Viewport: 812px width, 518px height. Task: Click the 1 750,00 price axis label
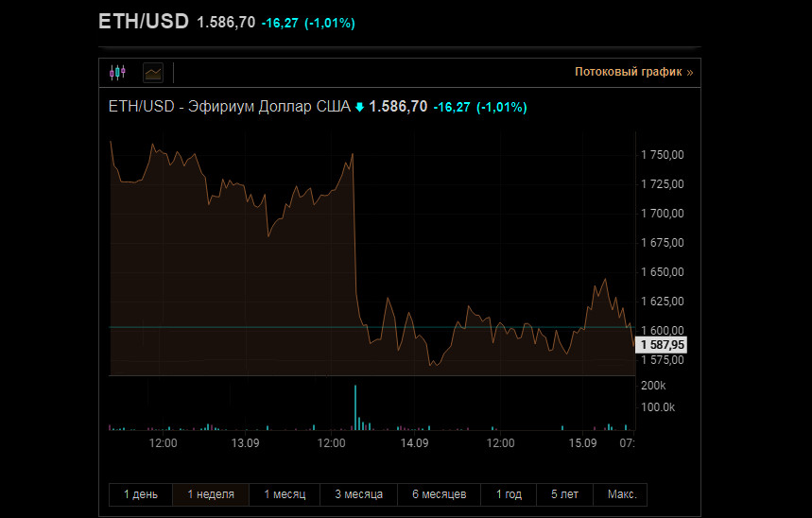(662, 155)
